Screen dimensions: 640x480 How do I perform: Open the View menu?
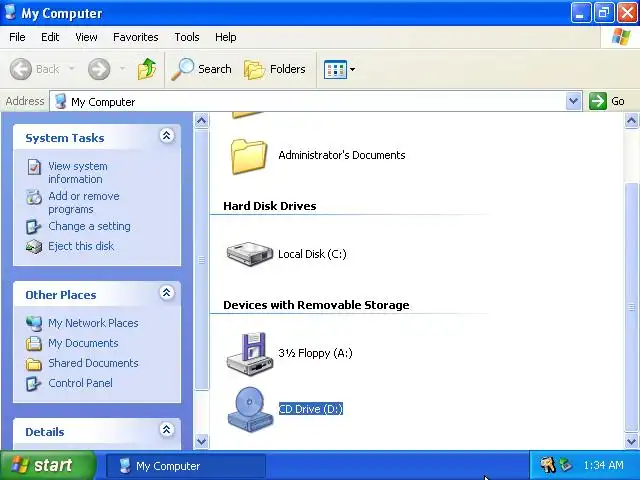[86, 37]
